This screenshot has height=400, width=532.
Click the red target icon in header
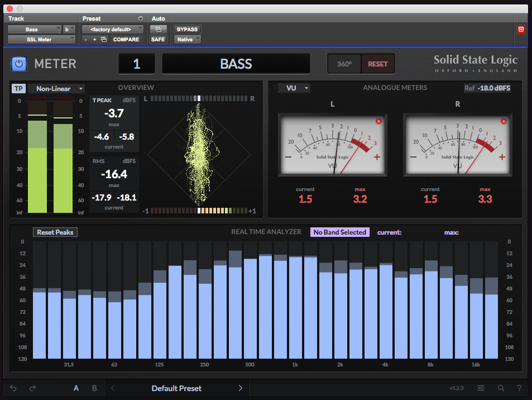click(521, 29)
